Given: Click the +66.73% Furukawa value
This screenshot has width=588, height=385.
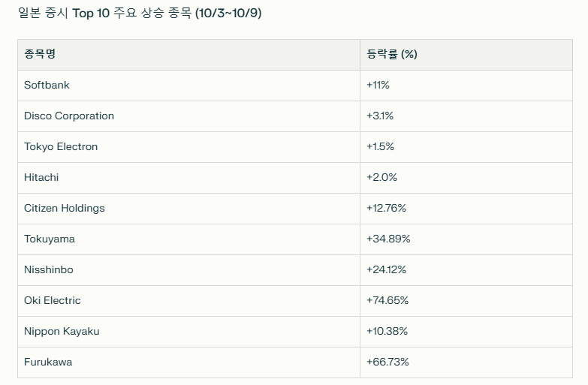Looking at the screenshot, I should point(387,362).
